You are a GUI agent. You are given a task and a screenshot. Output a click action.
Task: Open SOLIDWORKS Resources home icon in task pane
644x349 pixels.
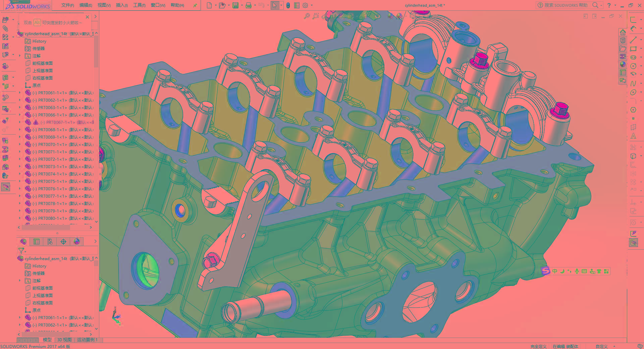(x=623, y=32)
